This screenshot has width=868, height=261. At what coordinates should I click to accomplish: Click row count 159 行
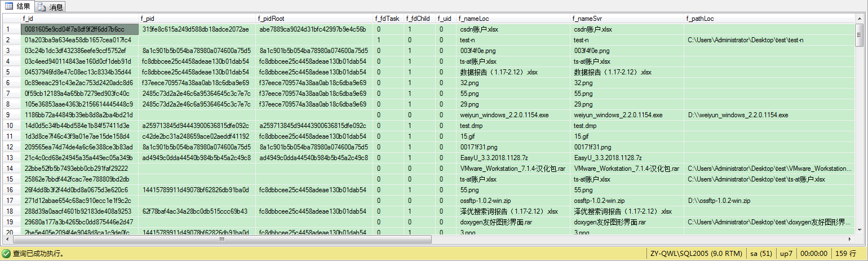[x=847, y=254]
